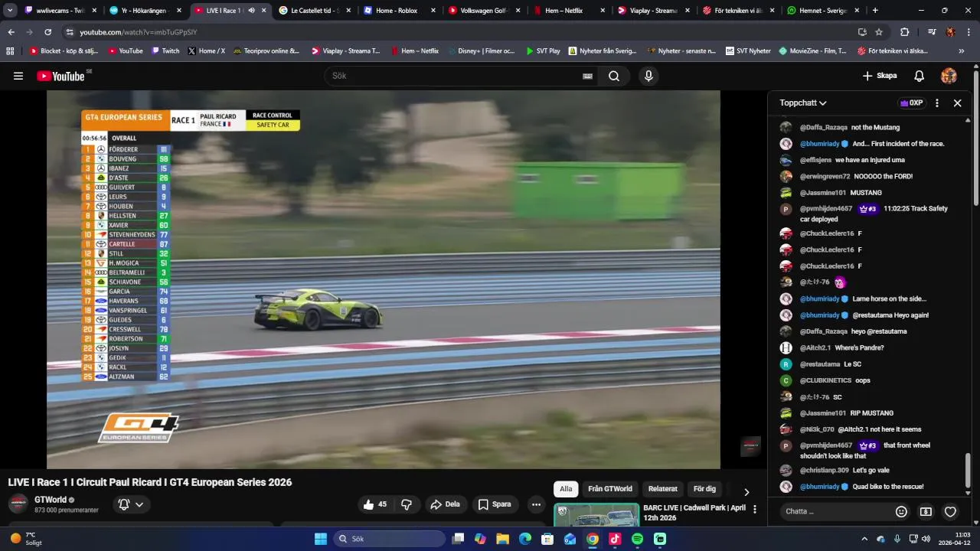Screen dimensions: 980x551
Task: Open Super Chat dollar icon
Action: [x=926, y=511]
